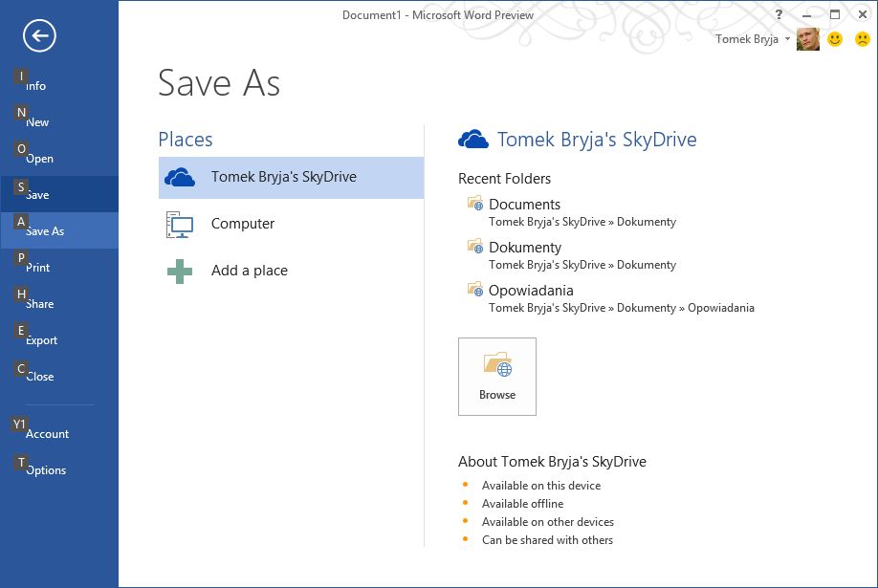878x588 pixels.
Task: Click 'Available offline' bullet text
Action: (522, 504)
